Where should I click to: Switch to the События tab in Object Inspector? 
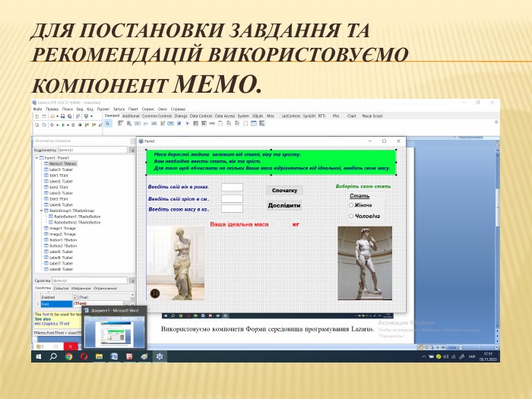tap(61, 288)
